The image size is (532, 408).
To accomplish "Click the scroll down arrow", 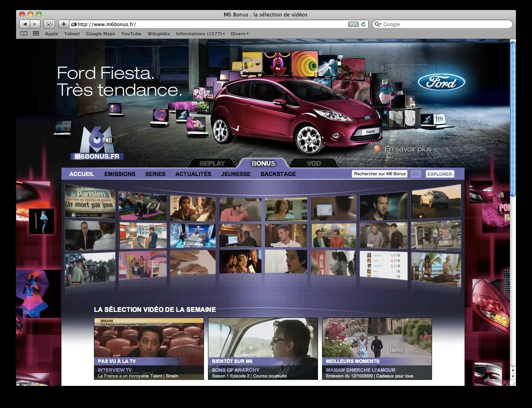I will [513, 377].
